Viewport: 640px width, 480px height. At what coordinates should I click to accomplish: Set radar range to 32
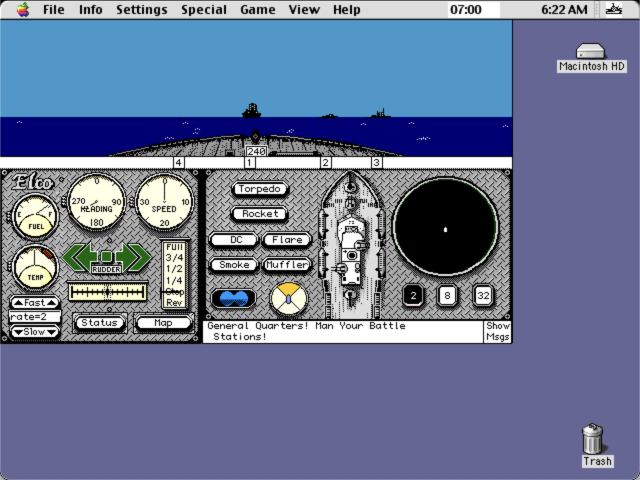[483, 295]
